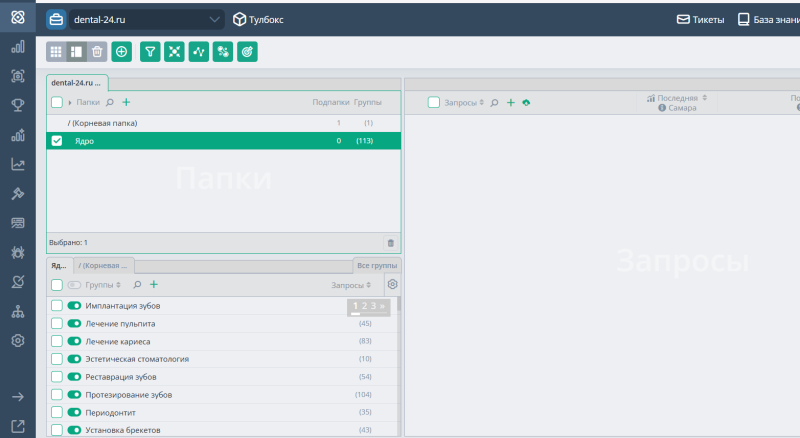Search groups with magnifier icon
Screen dimensions: 800x438
point(137,285)
